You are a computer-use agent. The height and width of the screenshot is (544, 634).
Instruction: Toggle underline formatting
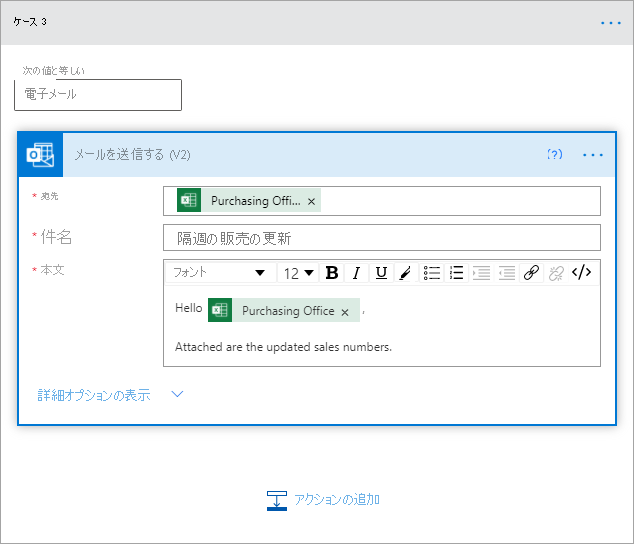pyautogui.click(x=381, y=273)
